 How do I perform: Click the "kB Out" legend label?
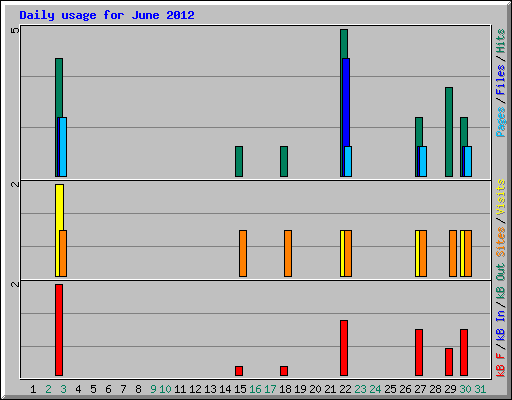pos(501,282)
